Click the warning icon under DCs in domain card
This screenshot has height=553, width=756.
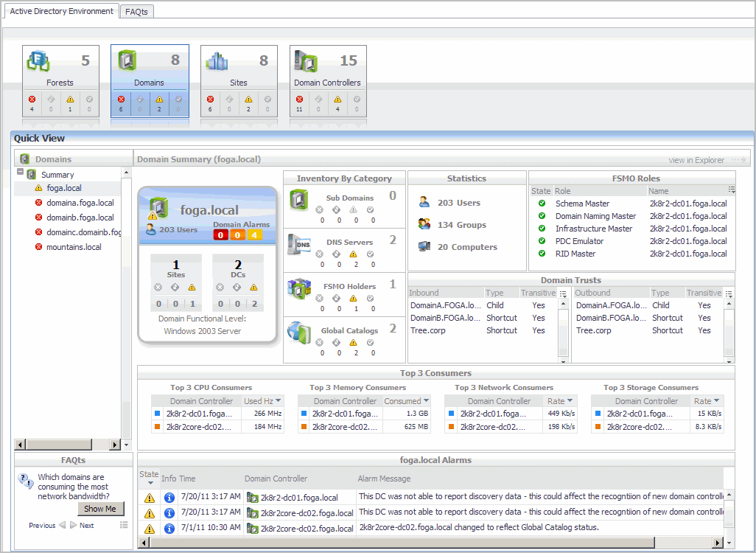pos(254,288)
